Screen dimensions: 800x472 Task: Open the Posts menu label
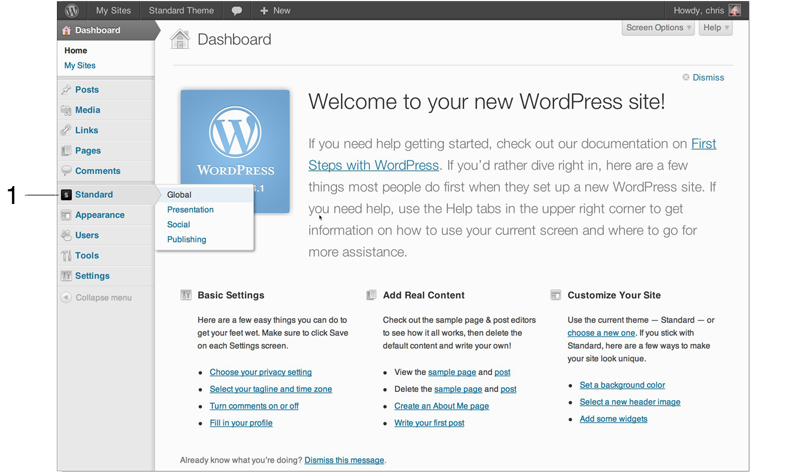pos(87,90)
